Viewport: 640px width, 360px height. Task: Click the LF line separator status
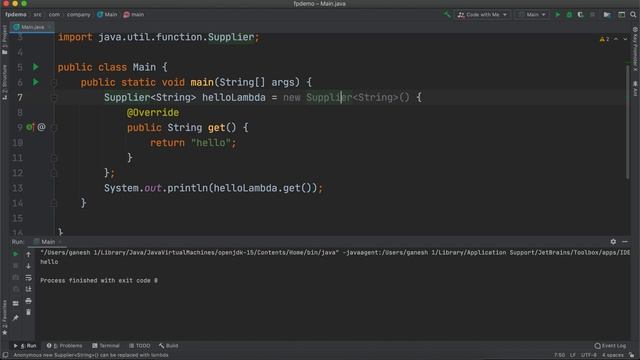tap(573, 355)
